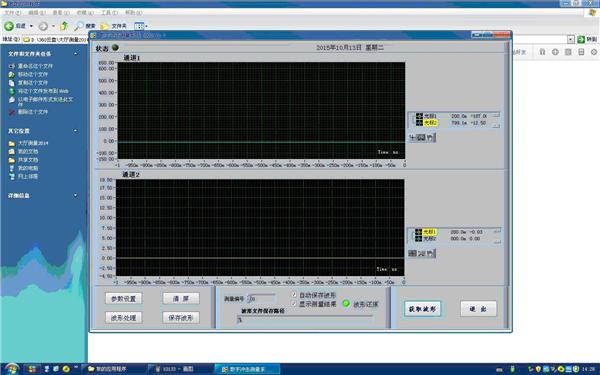The image size is (600, 375).
Task: Click the 通道2 cursor legend scrollbar
Action: [x=497, y=236]
